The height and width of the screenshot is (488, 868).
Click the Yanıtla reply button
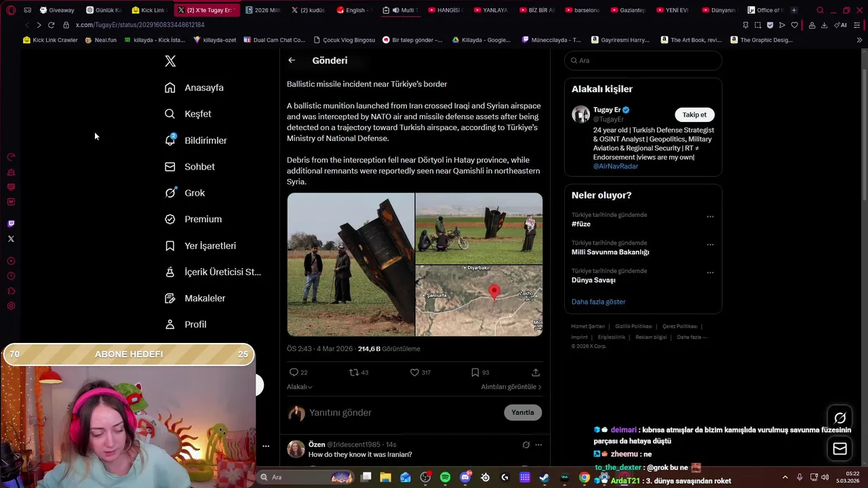(x=523, y=412)
